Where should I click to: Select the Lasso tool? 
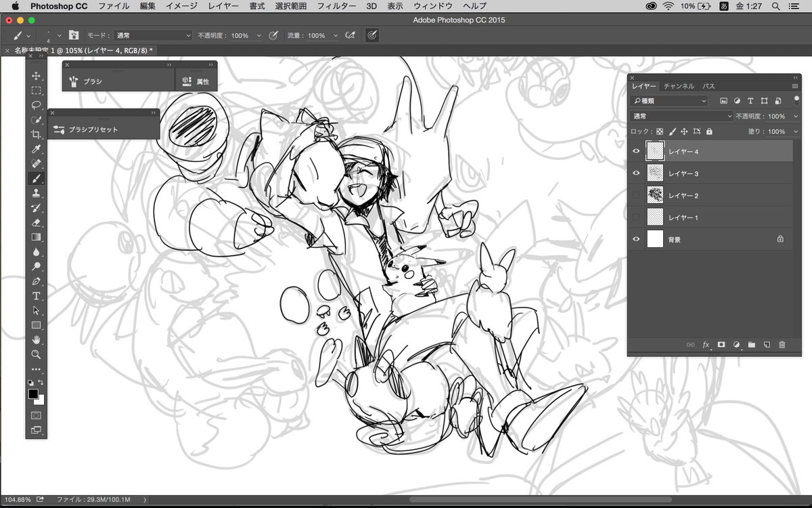[x=36, y=105]
